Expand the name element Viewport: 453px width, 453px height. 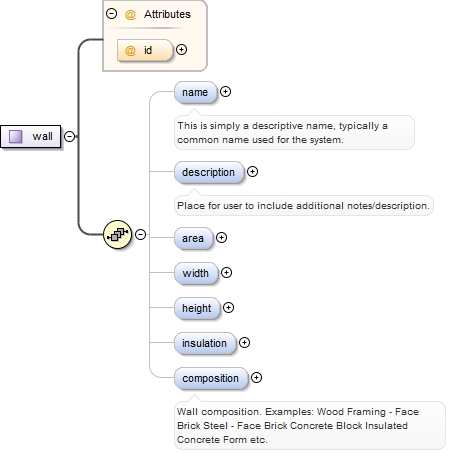pos(226,92)
